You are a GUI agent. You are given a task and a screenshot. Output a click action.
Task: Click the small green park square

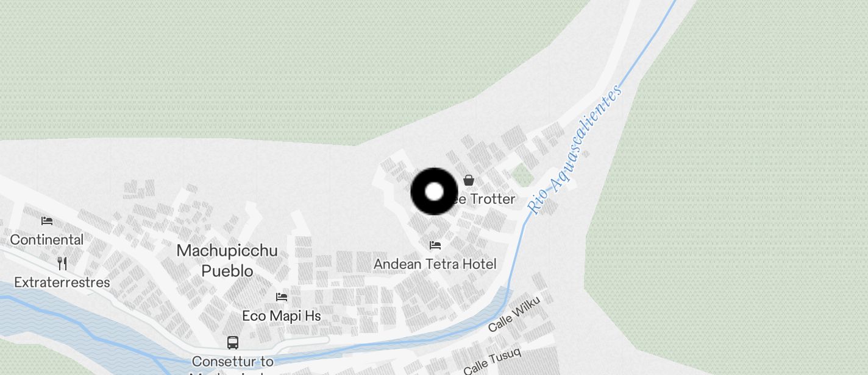pyautogui.click(x=522, y=175)
